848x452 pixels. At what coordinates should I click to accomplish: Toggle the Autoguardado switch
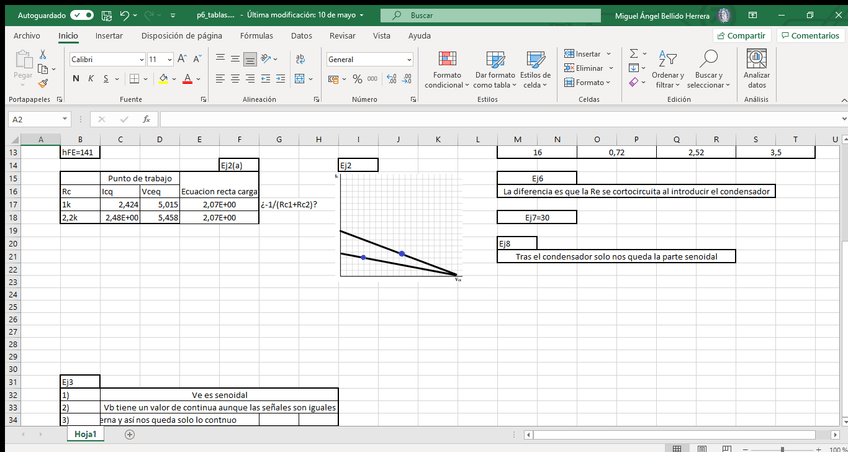coord(82,16)
